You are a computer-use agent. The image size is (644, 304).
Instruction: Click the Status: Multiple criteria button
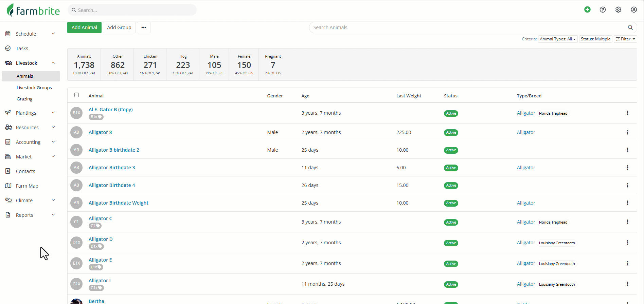(x=595, y=39)
